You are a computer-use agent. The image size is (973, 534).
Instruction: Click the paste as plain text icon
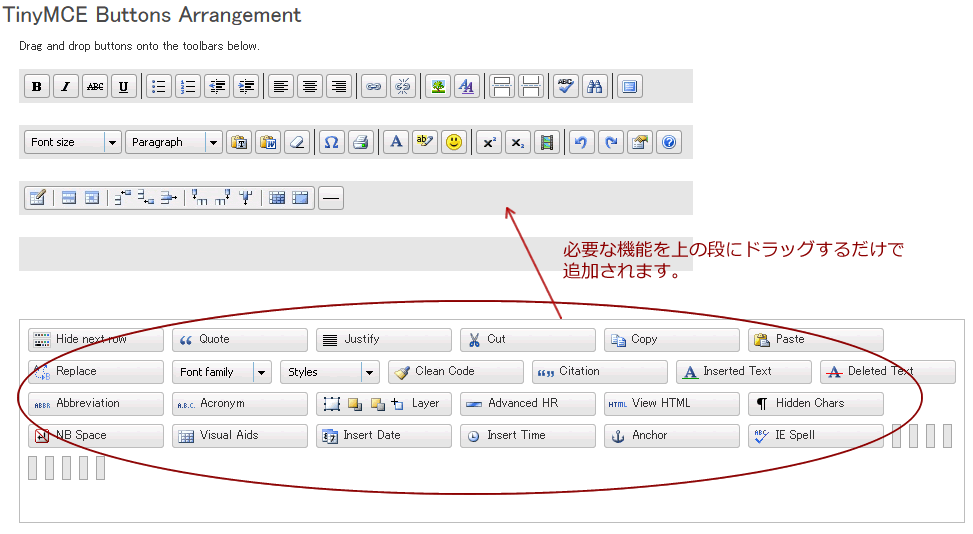(x=239, y=142)
